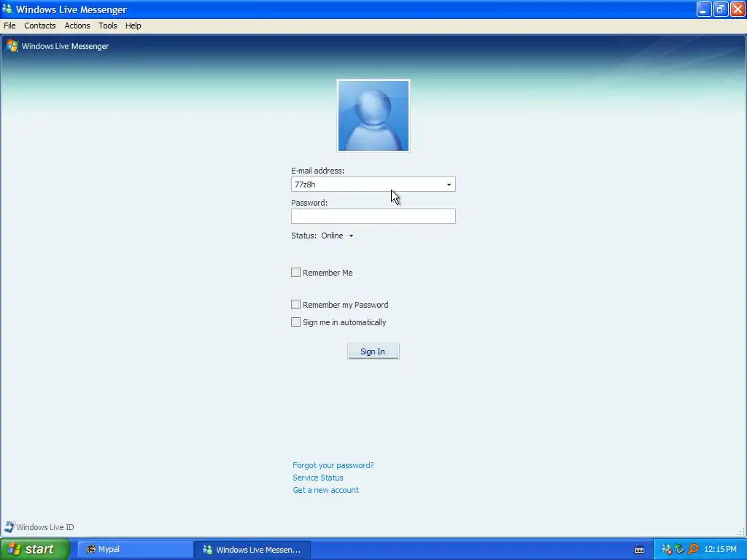Click the Sign In button

point(373,351)
